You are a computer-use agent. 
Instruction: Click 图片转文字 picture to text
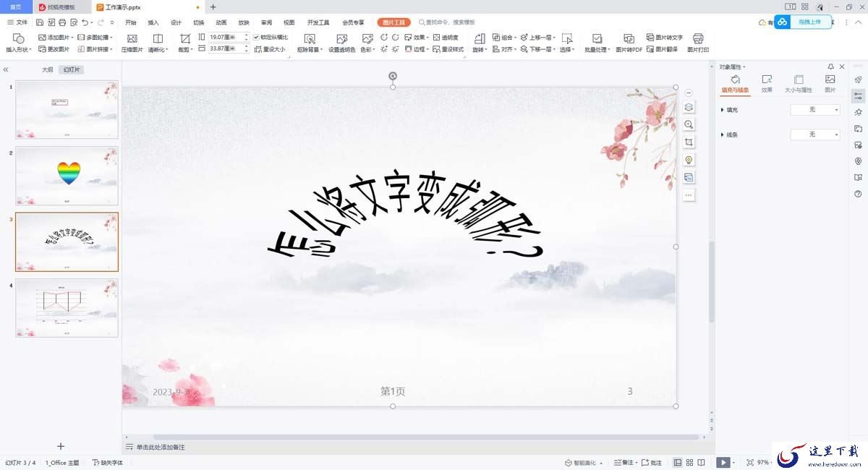[664, 37]
